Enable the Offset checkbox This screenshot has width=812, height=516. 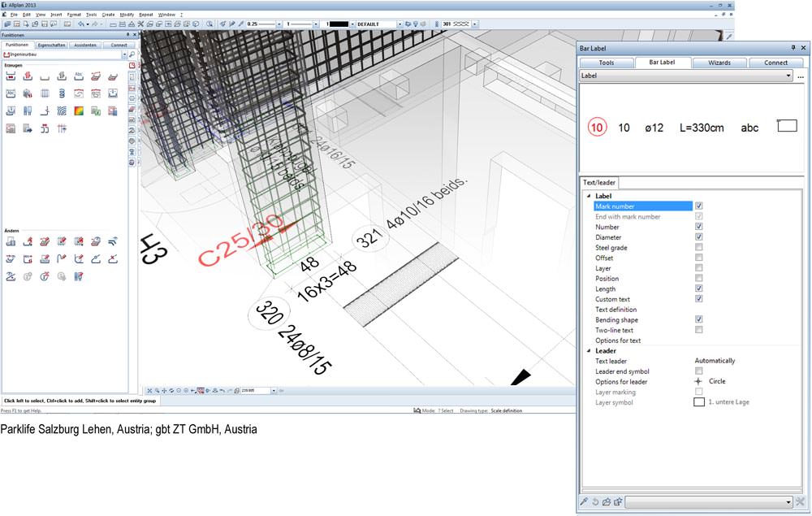point(698,258)
